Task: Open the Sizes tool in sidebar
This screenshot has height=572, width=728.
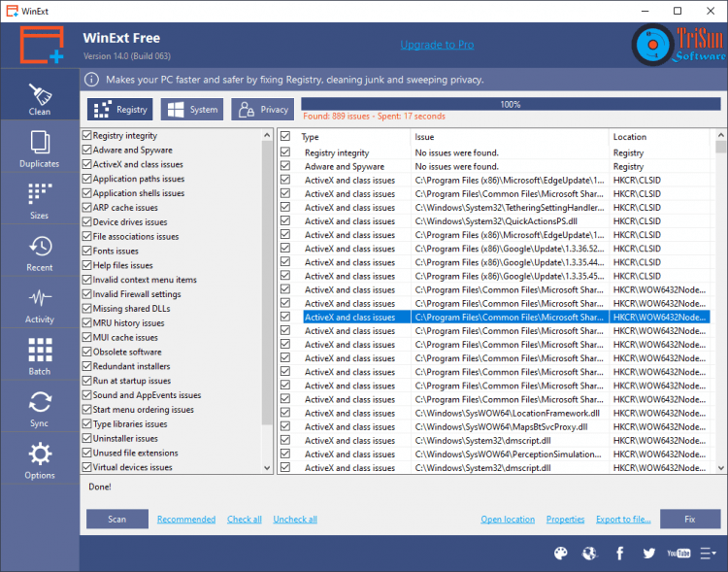Action: (x=40, y=200)
